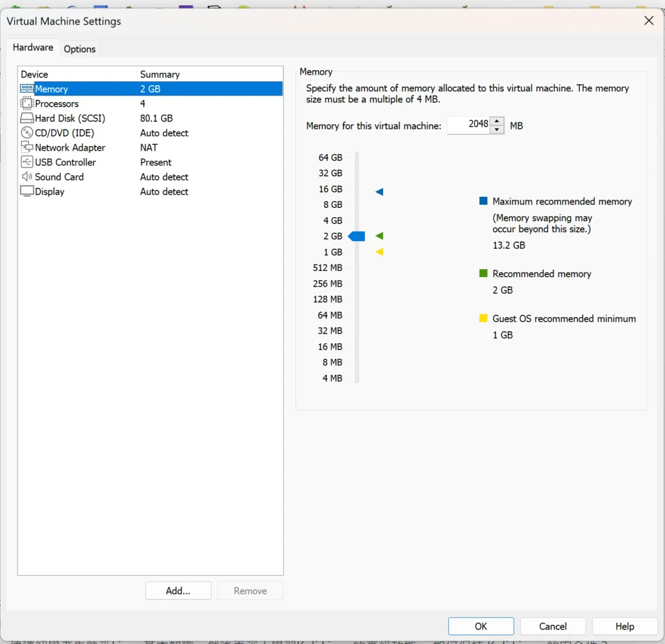Click the CD/DVD (IDE) disc icon
The width and height of the screenshot is (665, 644).
point(27,133)
